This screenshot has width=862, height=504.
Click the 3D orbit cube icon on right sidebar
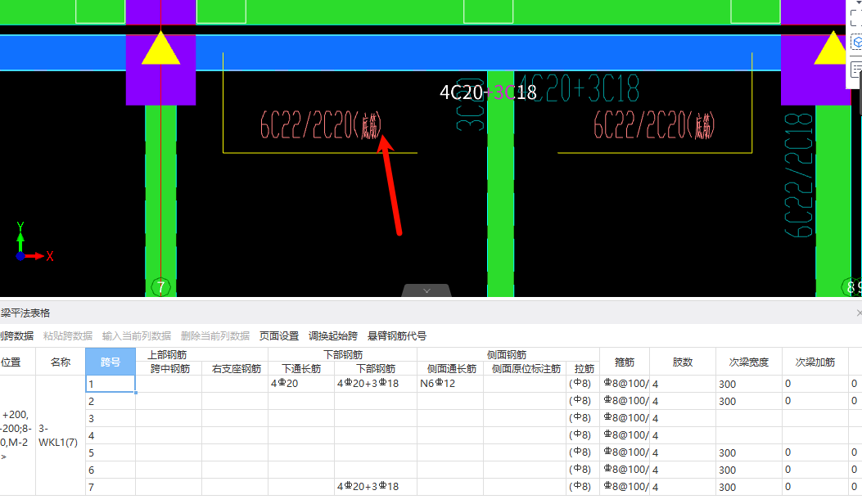point(855,39)
